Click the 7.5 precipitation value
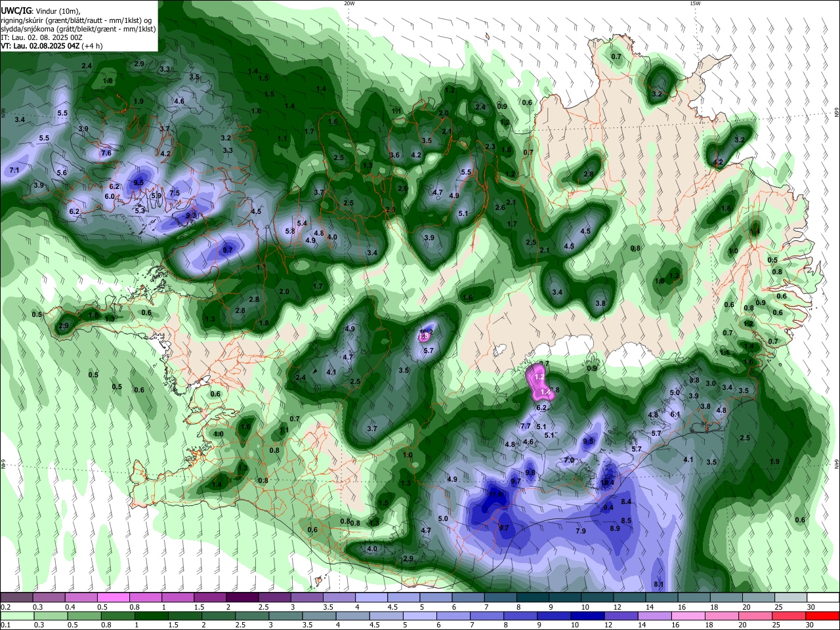The image size is (840, 630). coord(175,193)
